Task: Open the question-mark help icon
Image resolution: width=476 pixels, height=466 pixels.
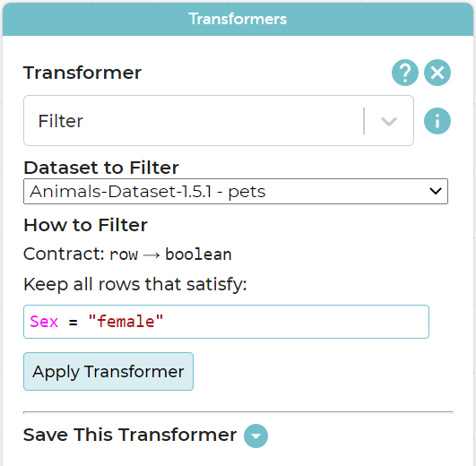Action: tap(405, 73)
